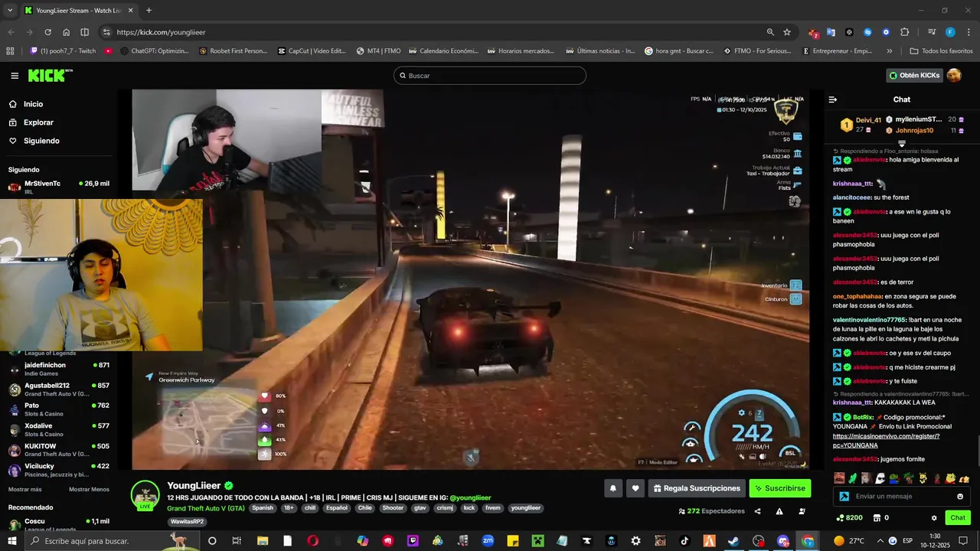Screen dimensions: 980x551
Task: Open recommended channel Coscu
Action: [59, 524]
